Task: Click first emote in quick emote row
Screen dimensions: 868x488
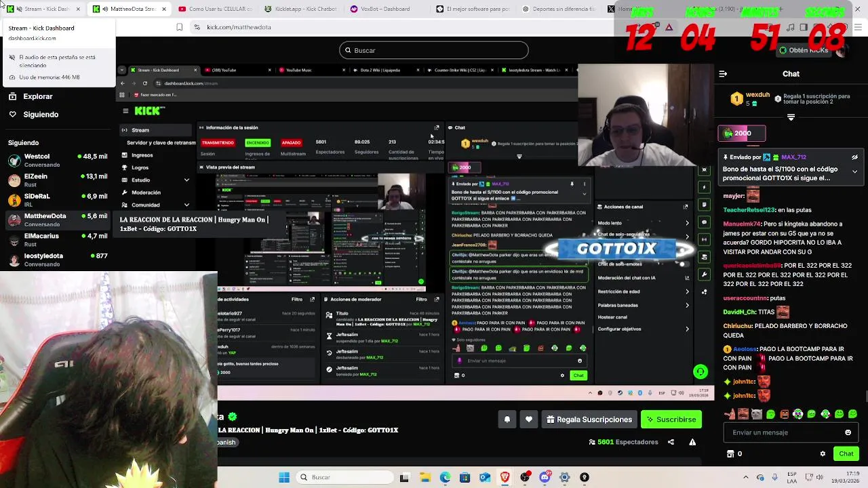Action: (730, 414)
